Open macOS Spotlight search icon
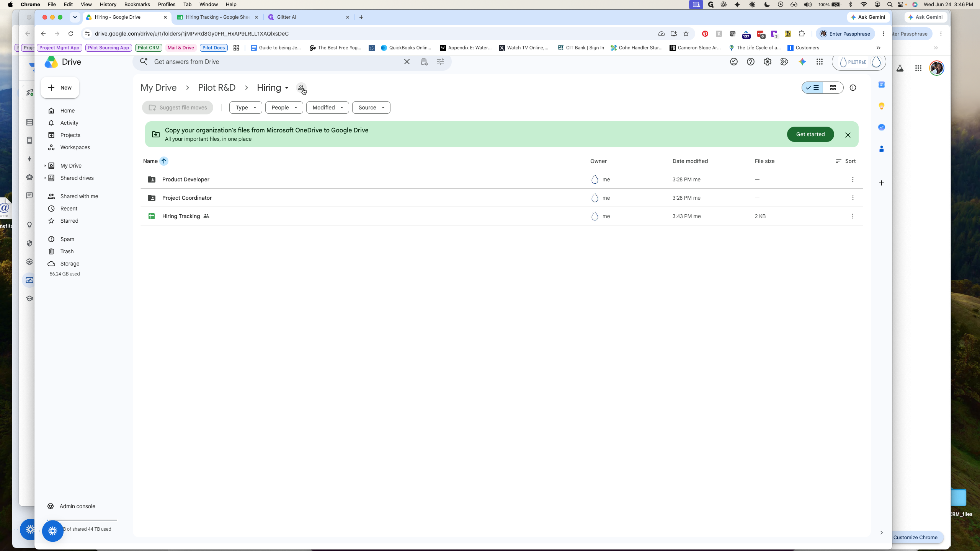Screen dimensions: 980x551 point(890,4)
